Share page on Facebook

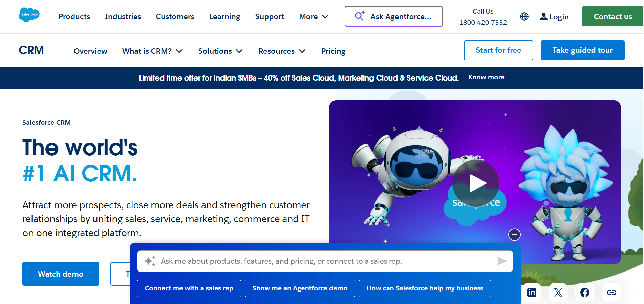(585, 292)
